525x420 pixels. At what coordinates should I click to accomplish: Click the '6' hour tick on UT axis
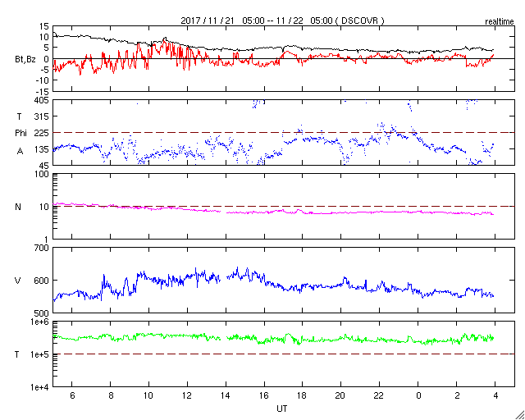click(x=72, y=395)
